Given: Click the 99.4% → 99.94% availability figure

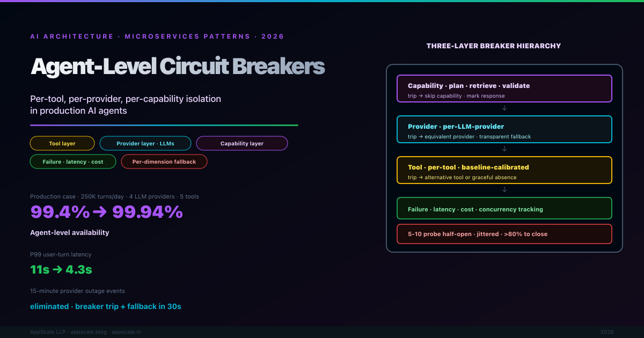Looking at the screenshot, I should click(x=107, y=212).
